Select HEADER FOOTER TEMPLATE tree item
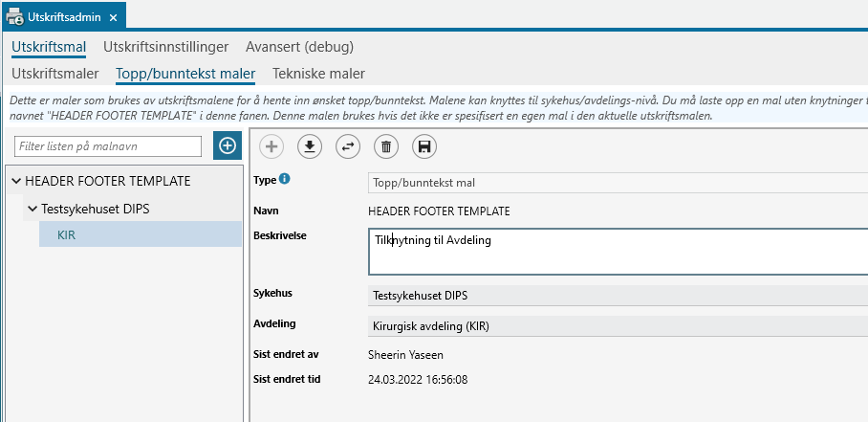The image size is (868, 422). [x=107, y=181]
